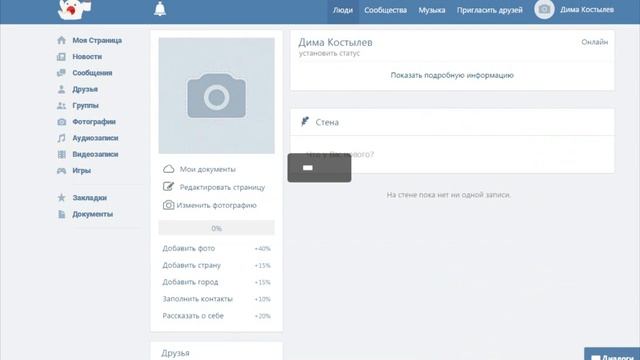Open the Дима Костылев account menu
Viewport: 640px width, 360px height.
tap(587, 10)
